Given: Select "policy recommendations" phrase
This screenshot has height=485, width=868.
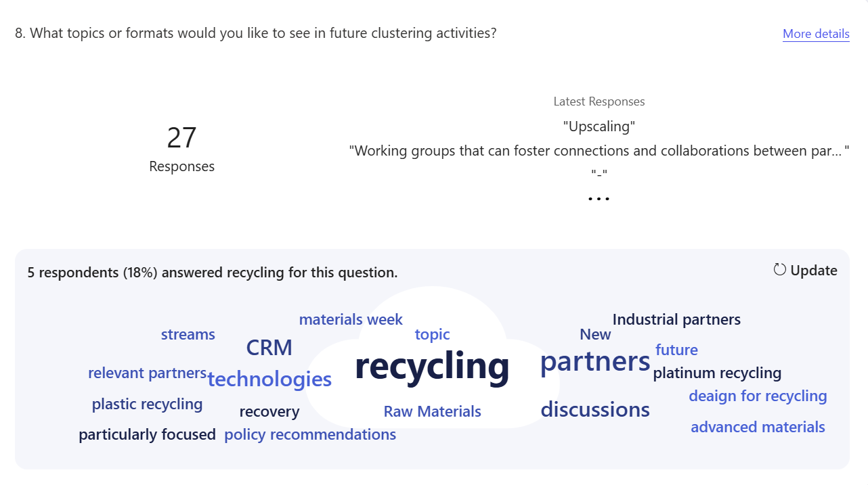Looking at the screenshot, I should [x=310, y=434].
